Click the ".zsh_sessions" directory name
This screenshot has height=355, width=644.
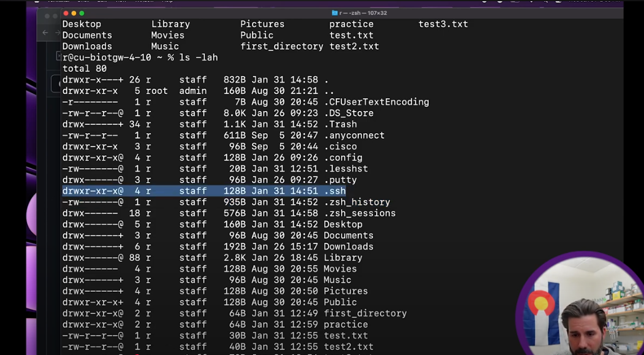pos(360,213)
